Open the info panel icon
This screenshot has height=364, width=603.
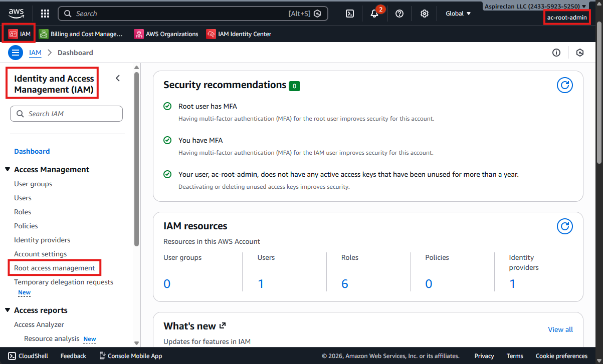point(556,53)
